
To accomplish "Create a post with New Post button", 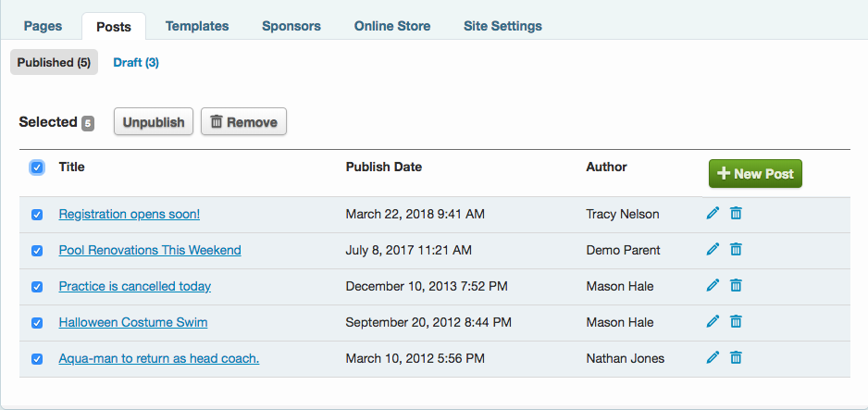I will click(x=755, y=174).
